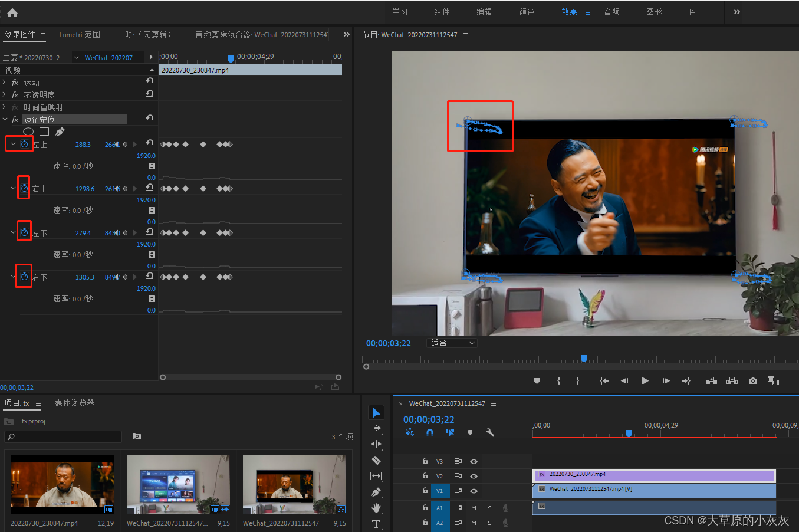Add marker in program monitor
This screenshot has height=532, width=799.
coord(537,381)
